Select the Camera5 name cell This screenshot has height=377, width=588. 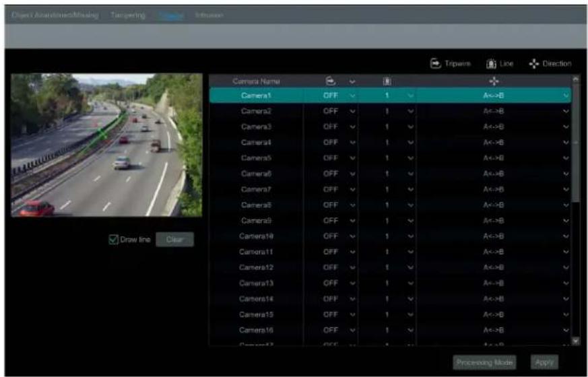pos(256,158)
